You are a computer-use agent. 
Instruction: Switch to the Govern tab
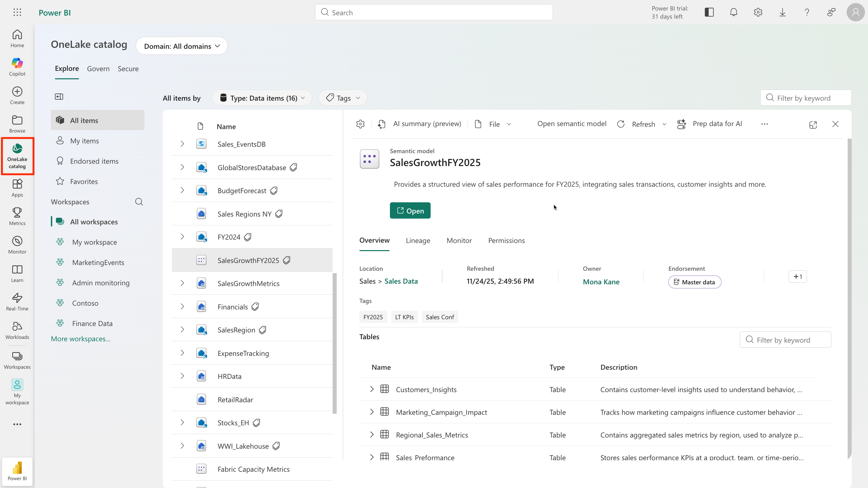98,69
